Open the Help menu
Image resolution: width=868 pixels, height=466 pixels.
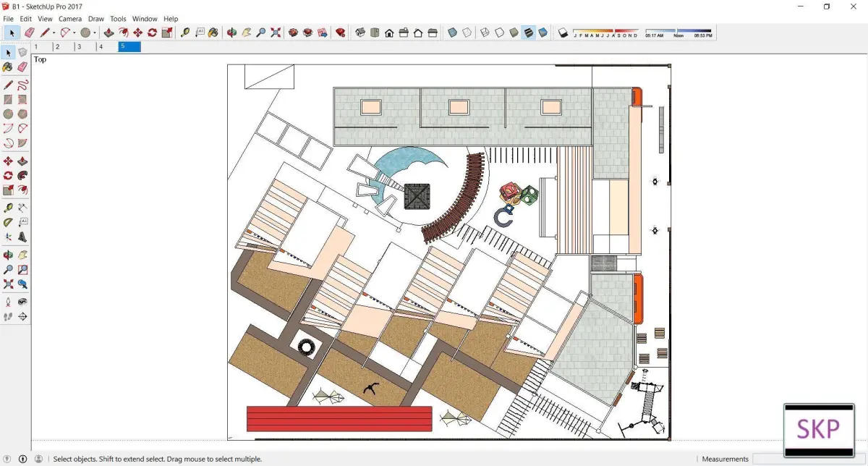tap(171, 19)
